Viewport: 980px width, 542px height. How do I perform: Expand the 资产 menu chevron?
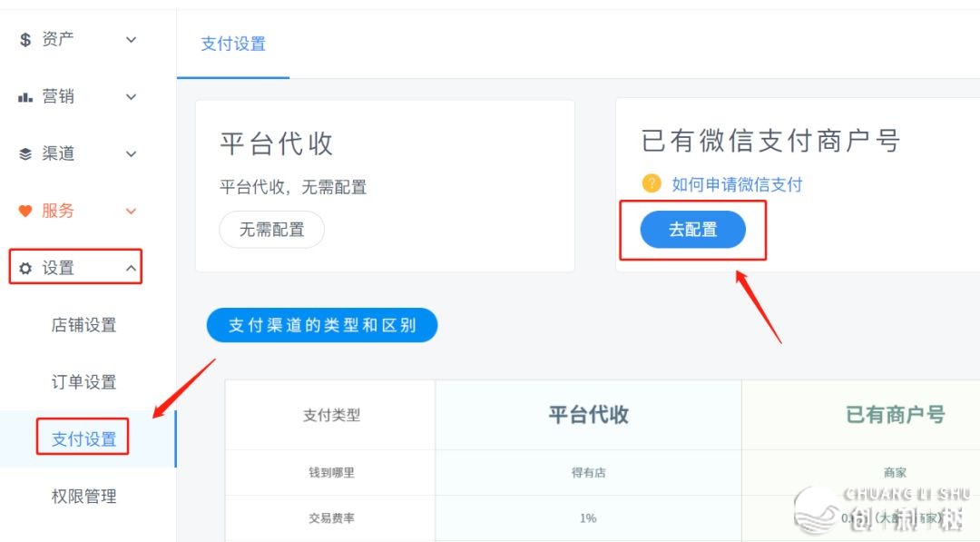[x=131, y=40]
